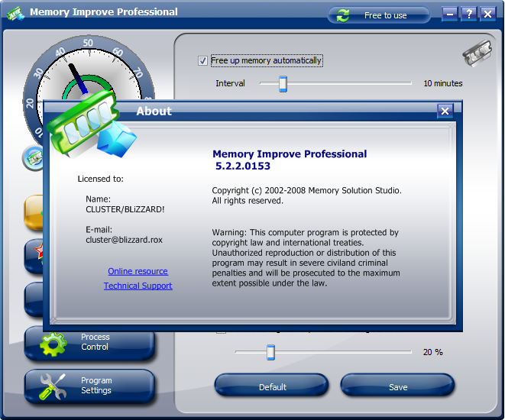
Task: Save the memory settings
Action: click(x=397, y=386)
